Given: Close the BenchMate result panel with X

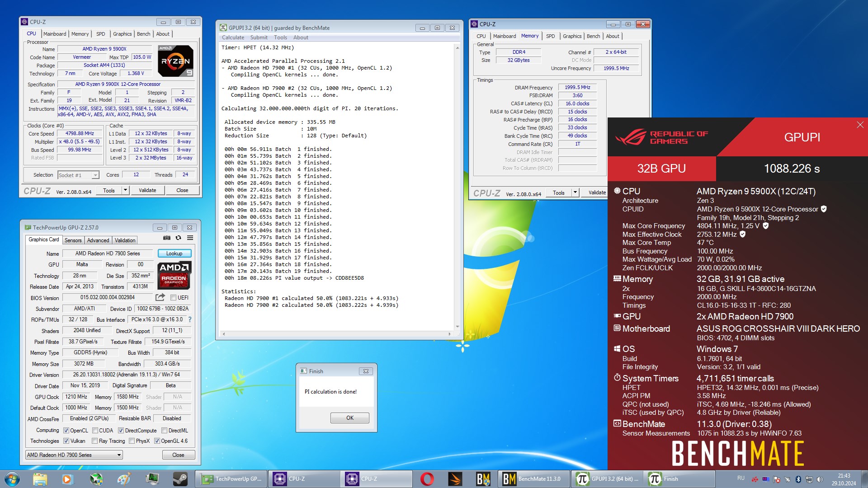Looking at the screenshot, I should coord(860,125).
